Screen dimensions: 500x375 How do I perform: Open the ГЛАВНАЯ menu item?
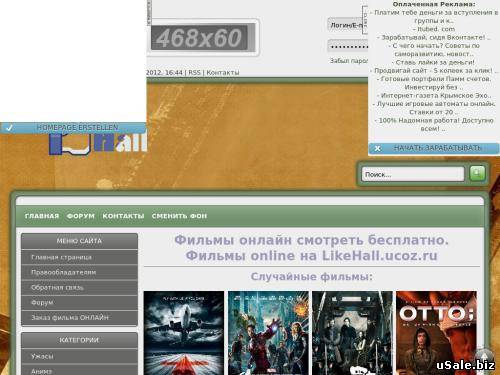click(42, 216)
